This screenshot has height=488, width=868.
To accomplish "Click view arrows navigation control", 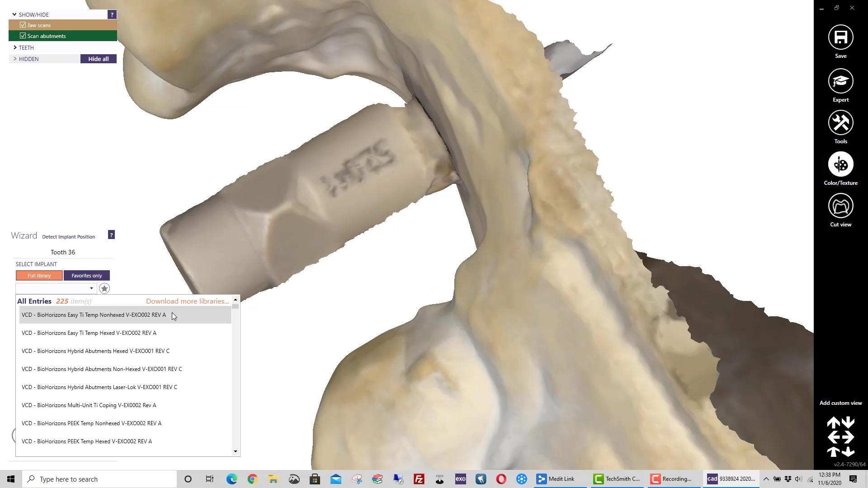I will point(840,436).
